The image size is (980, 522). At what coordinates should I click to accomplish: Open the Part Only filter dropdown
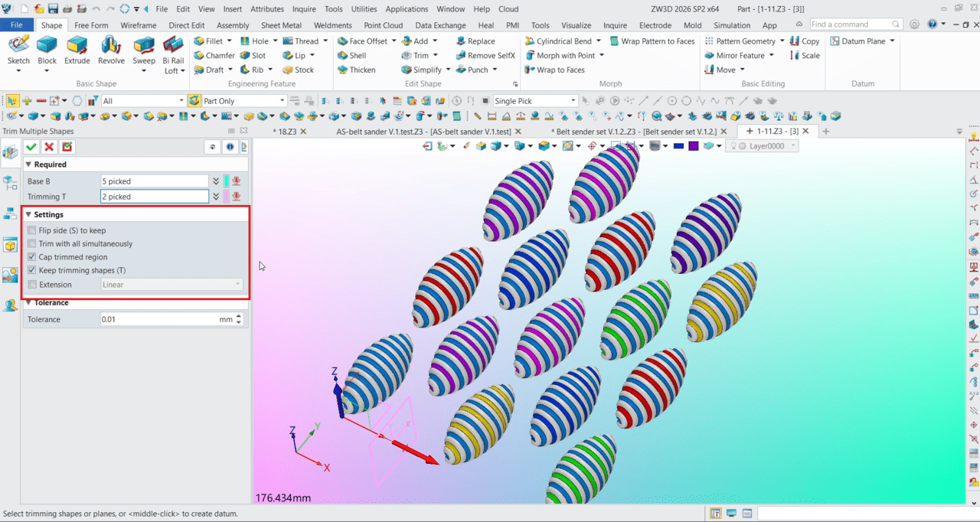pos(281,100)
